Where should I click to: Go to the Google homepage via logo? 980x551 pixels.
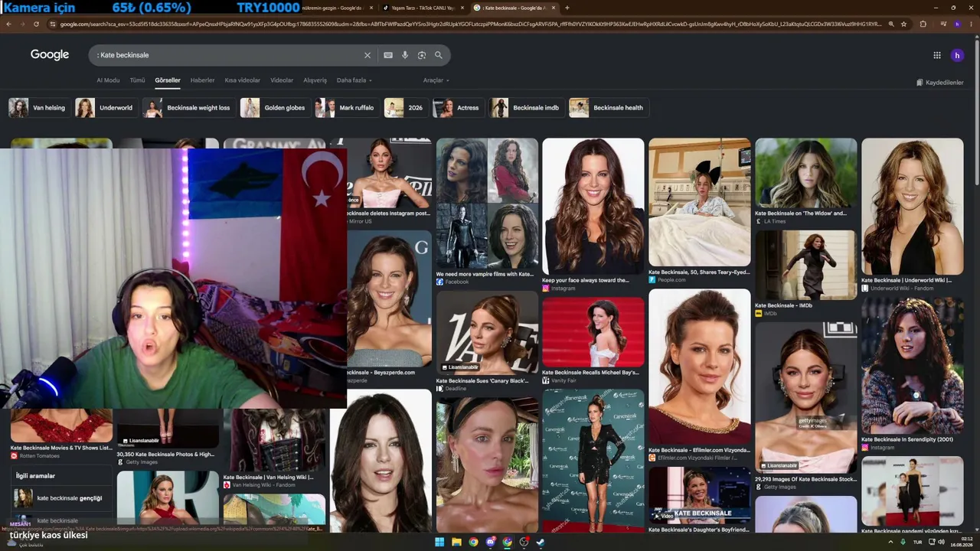(50, 55)
